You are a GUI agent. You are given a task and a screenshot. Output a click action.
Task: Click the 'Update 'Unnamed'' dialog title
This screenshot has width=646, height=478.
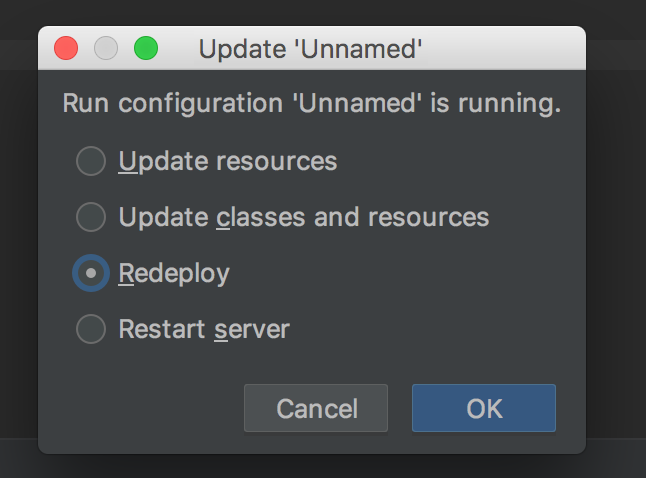311,49
